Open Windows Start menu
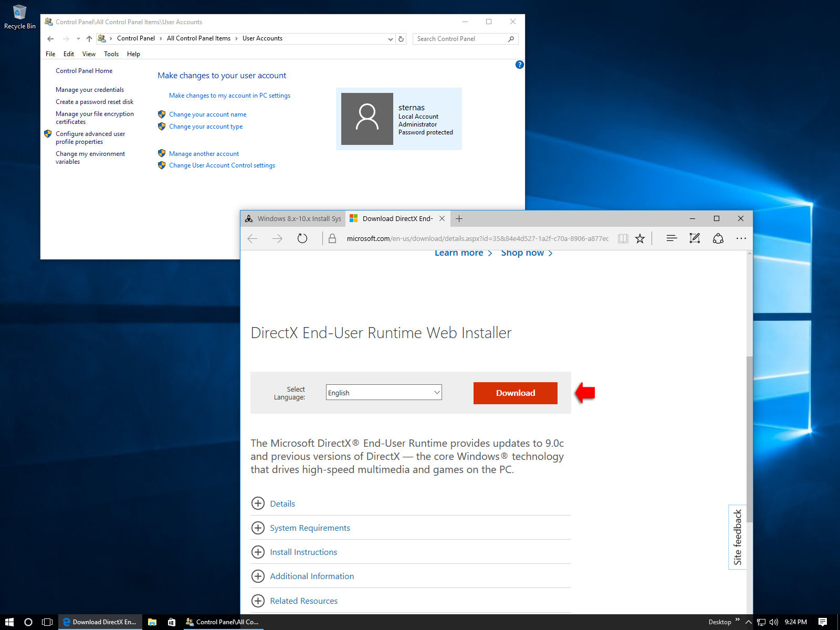 [x=9, y=622]
